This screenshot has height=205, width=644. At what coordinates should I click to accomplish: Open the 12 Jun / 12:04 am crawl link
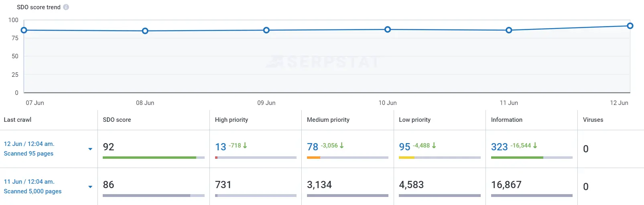pyautogui.click(x=29, y=144)
